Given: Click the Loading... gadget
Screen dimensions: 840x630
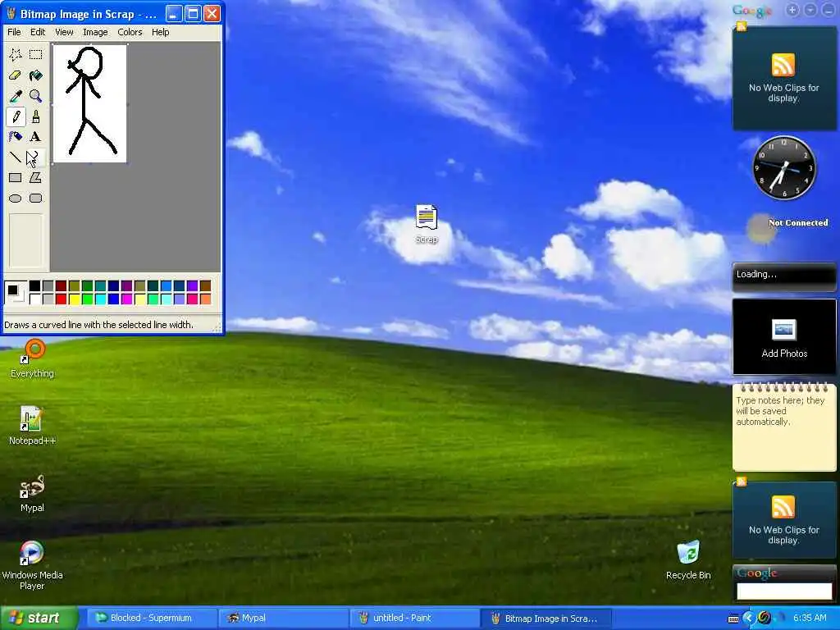Looking at the screenshot, I should click(784, 277).
